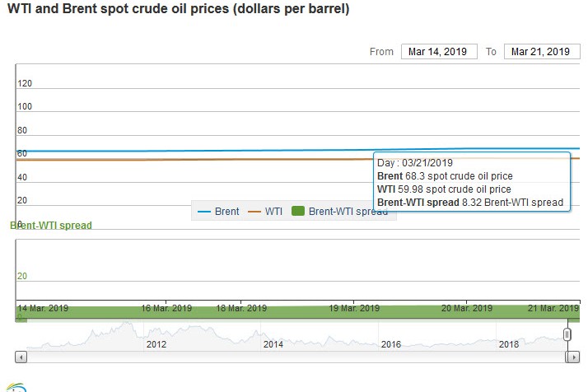Click the 18 Mar. 2019 axis label
This screenshot has width=588, height=392.
[241, 308]
